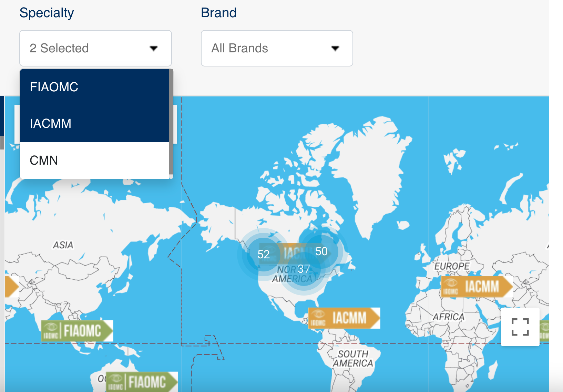
Task: Click the IACMM marker near Europe
Action: pos(477,287)
